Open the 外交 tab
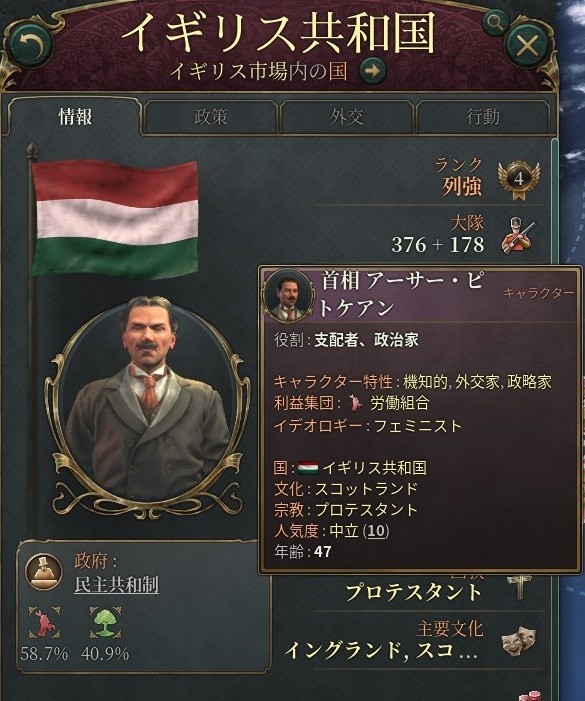 point(346,117)
